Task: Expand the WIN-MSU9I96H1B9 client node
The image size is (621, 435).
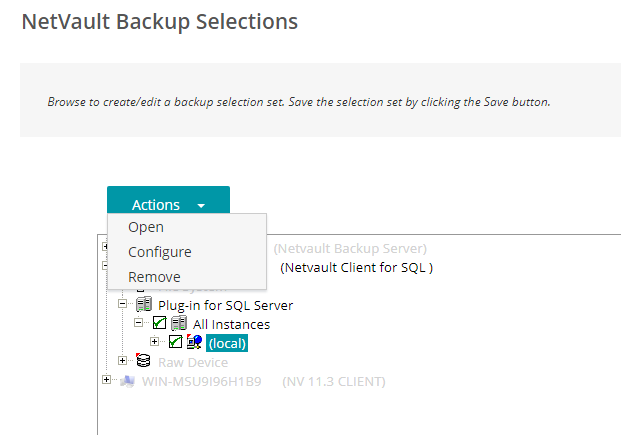Action: pyautogui.click(x=106, y=380)
